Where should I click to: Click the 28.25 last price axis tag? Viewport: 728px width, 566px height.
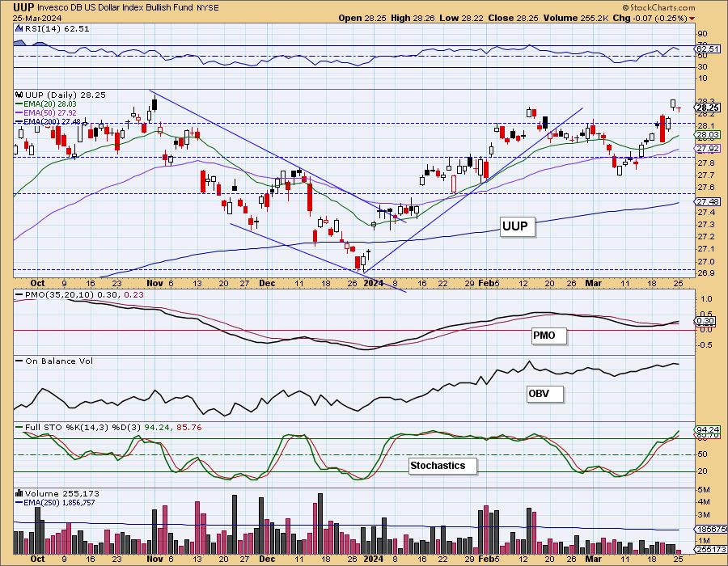[708, 108]
